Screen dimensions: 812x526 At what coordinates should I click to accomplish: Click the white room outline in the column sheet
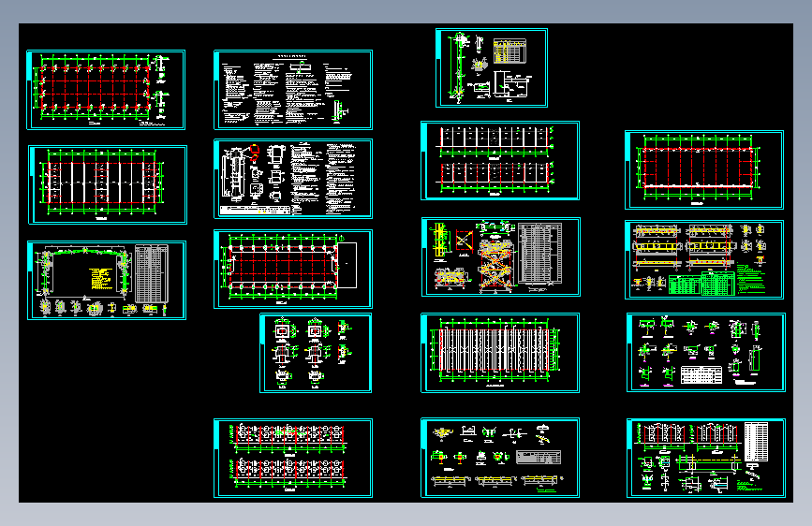coord(510,84)
